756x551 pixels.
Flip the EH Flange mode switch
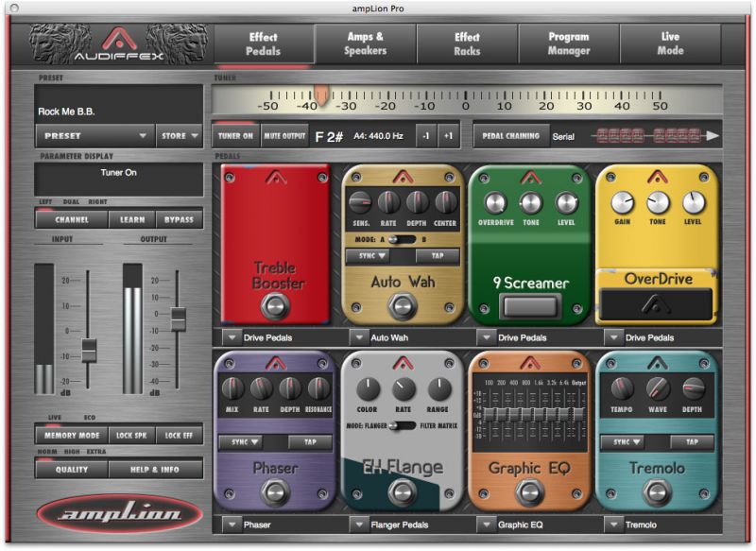401,425
